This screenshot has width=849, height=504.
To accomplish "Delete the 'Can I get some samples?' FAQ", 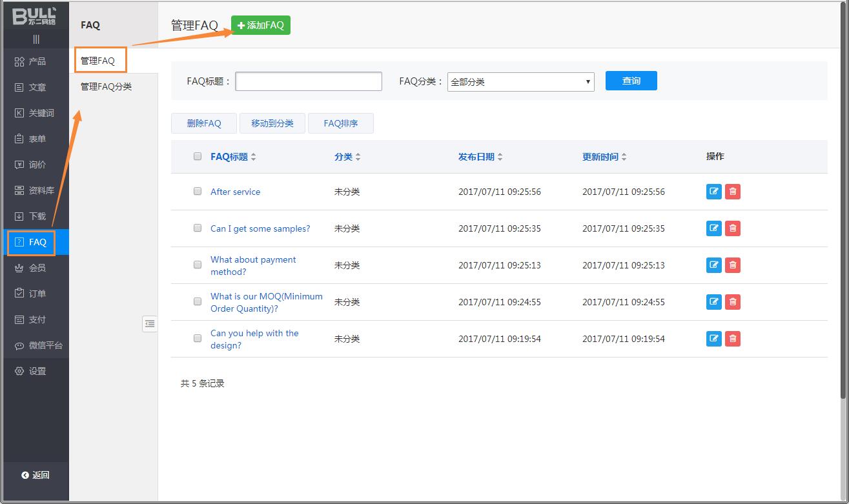I will [732, 228].
